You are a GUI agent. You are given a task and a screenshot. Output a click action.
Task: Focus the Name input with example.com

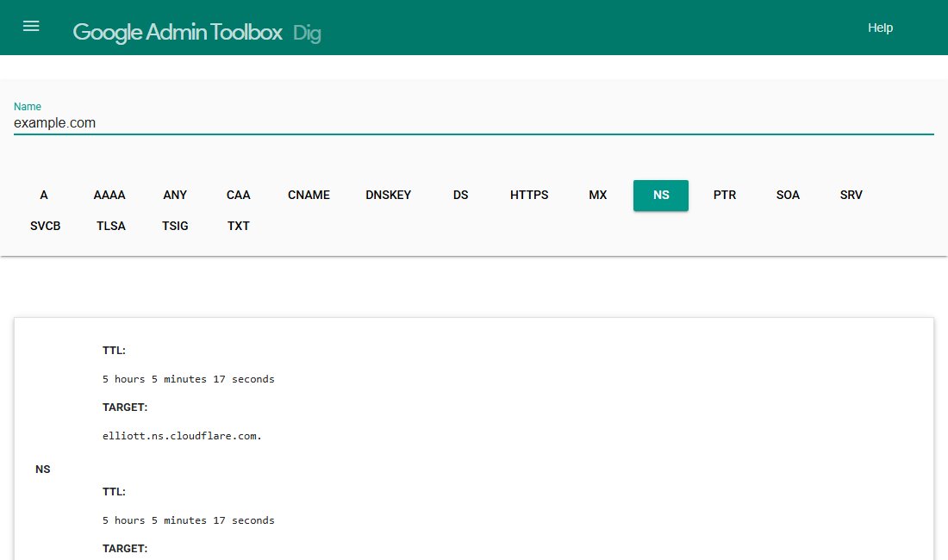click(x=473, y=122)
